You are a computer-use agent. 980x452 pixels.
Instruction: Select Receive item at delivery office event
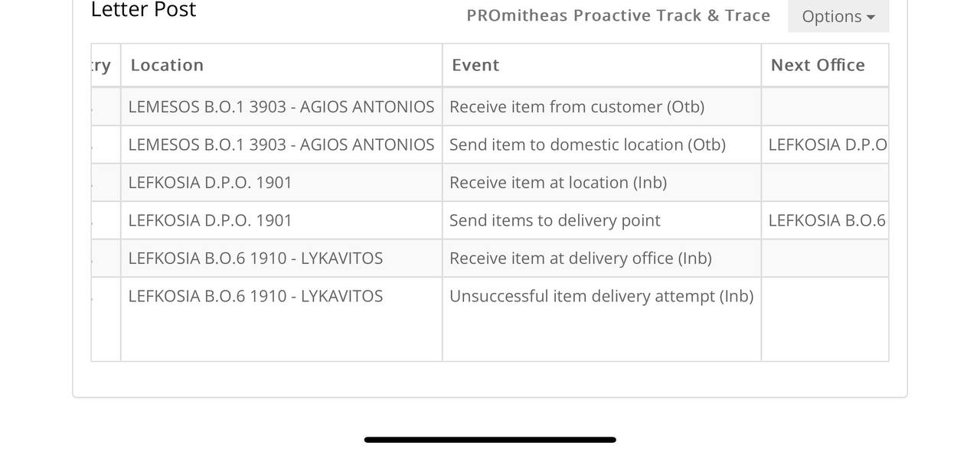[580, 258]
